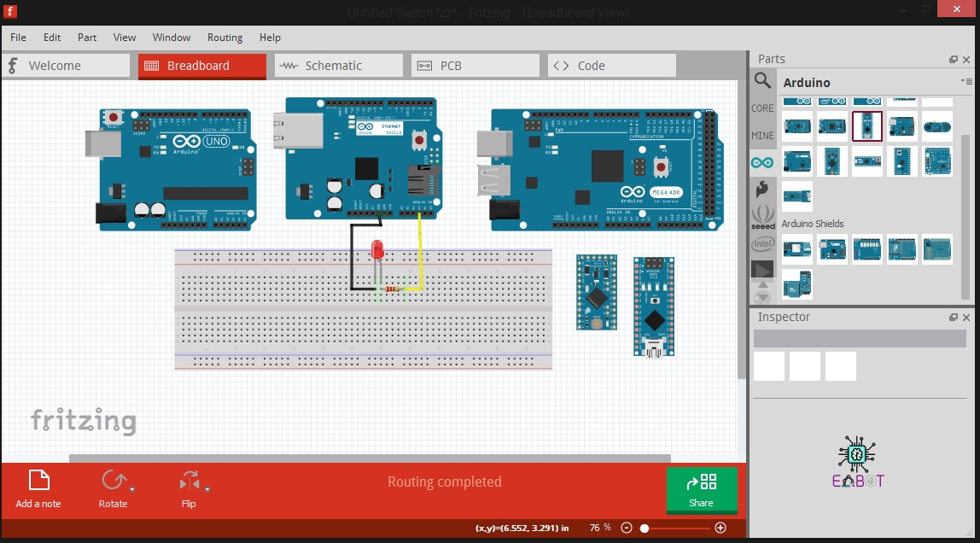
Task: Open the Seeed parts bin
Action: (x=762, y=217)
